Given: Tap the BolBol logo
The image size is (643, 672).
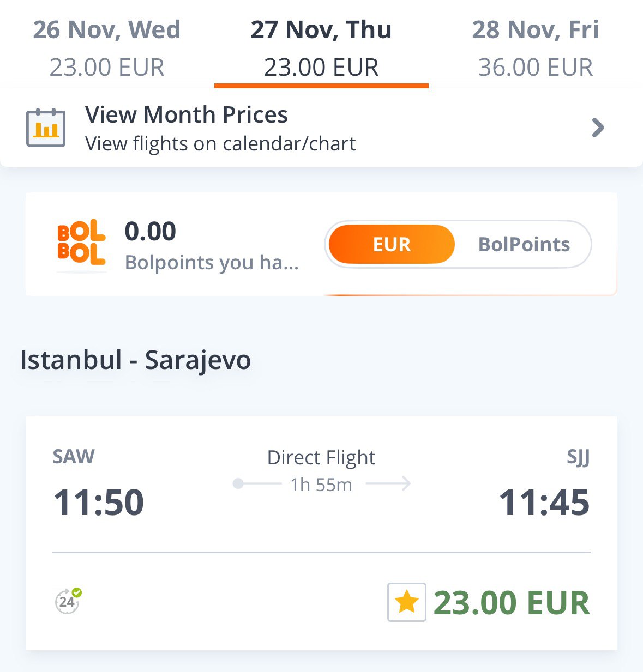Looking at the screenshot, I should click(x=81, y=243).
